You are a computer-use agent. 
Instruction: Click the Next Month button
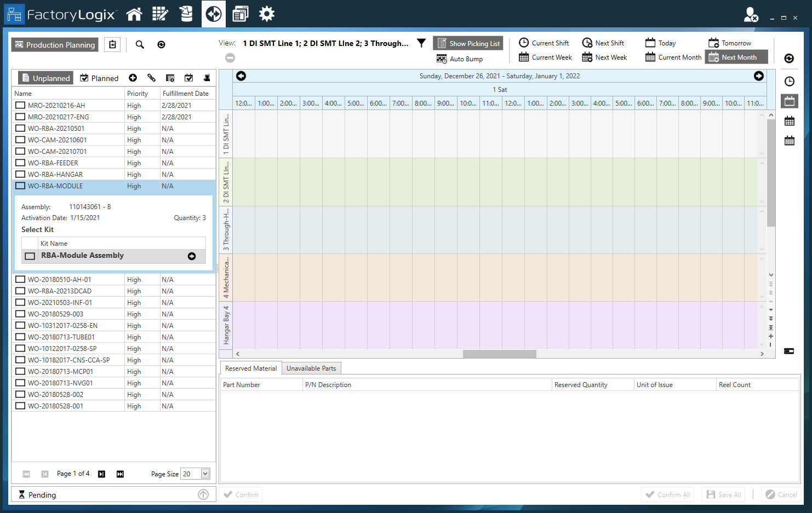(736, 56)
